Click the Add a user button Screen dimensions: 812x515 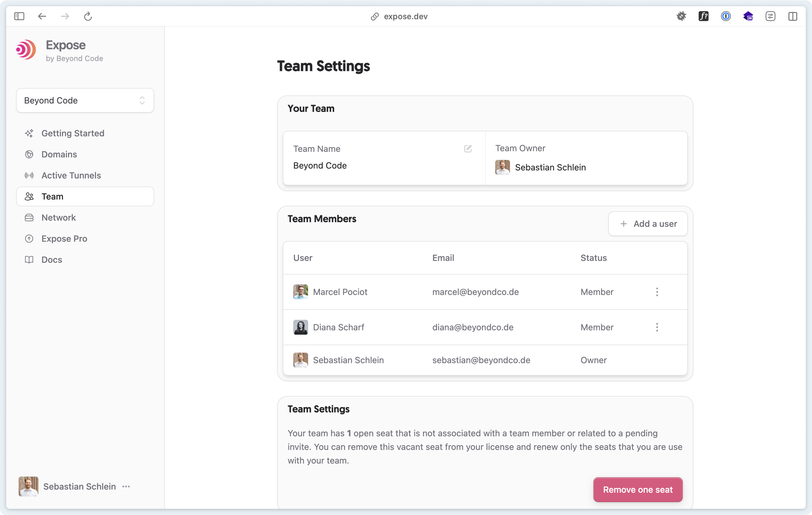(648, 224)
